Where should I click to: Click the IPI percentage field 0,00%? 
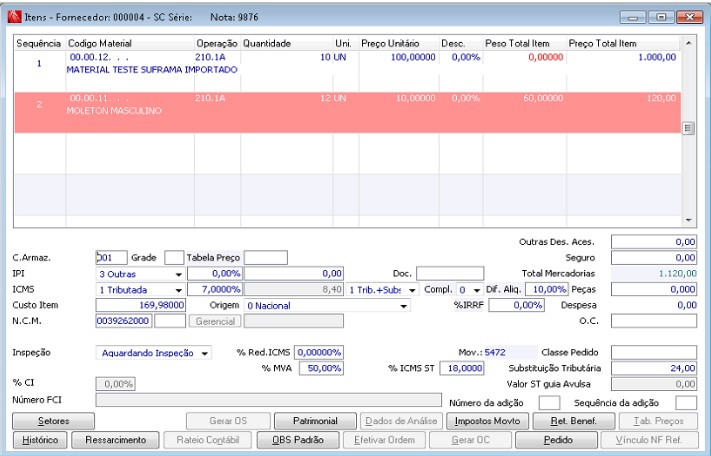pyautogui.click(x=215, y=273)
